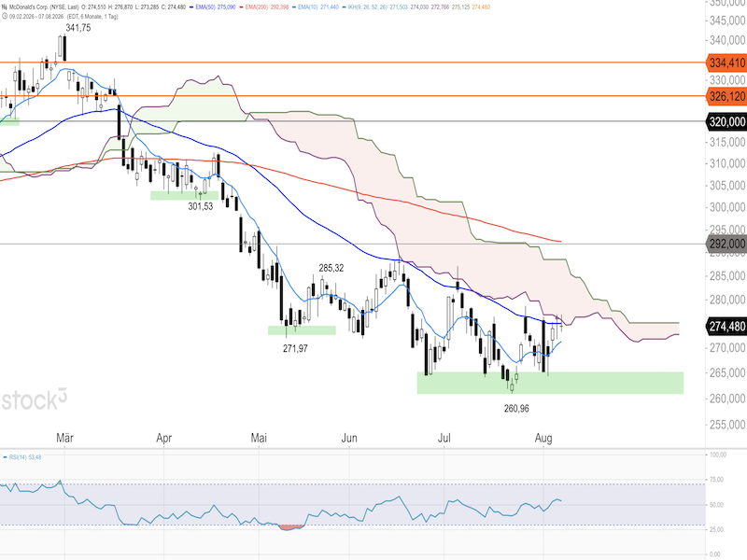Click the 255,000 price axis tick
Image resolution: width=747 pixels, height=560 pixels.
point(727,425)
